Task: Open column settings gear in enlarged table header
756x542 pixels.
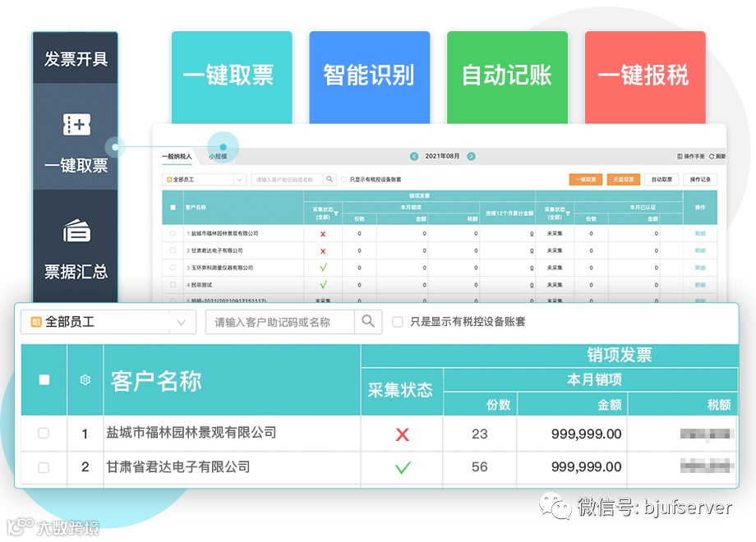Action: point(85,379)
